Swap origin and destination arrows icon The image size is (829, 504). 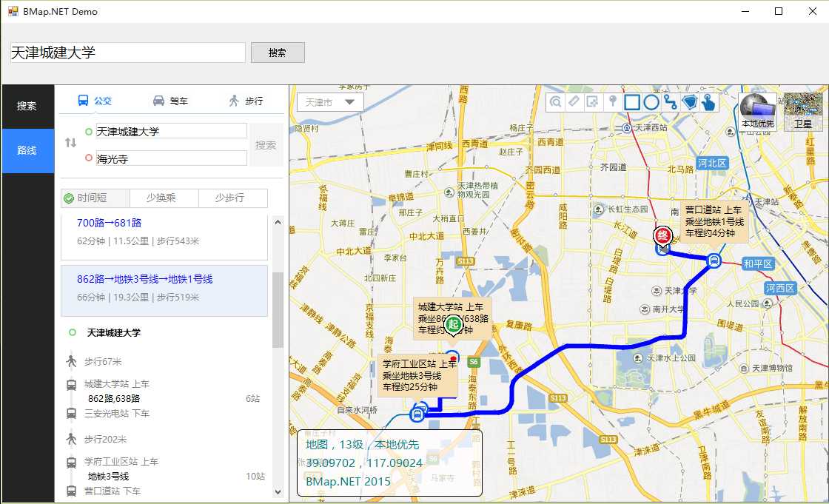click(71, 143)
